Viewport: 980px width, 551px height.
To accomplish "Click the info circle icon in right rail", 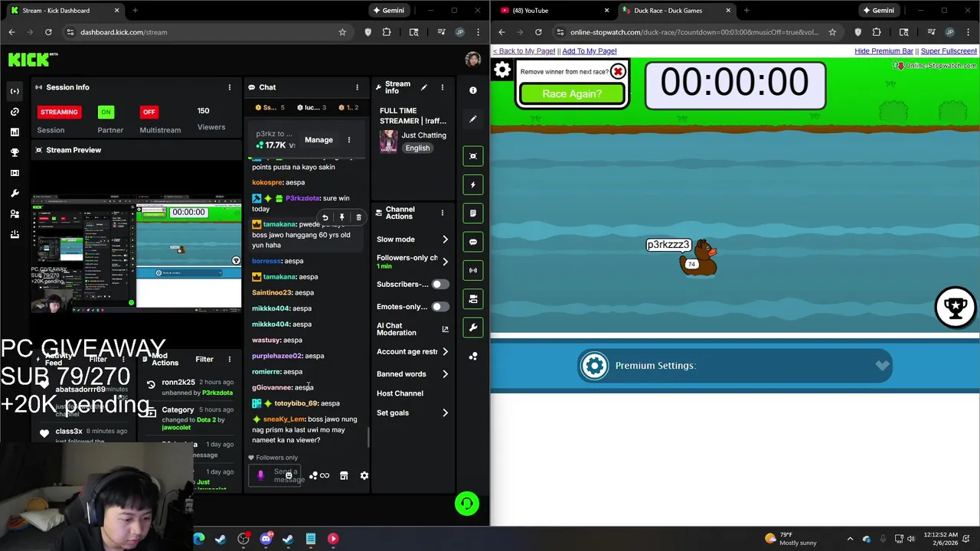I will [x=473, y=90].
